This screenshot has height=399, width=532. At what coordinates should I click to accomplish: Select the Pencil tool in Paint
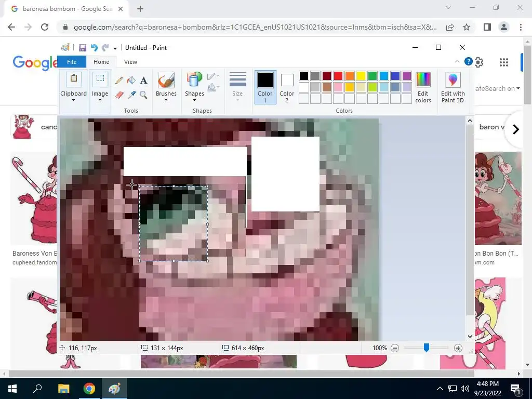pos(119,81)
